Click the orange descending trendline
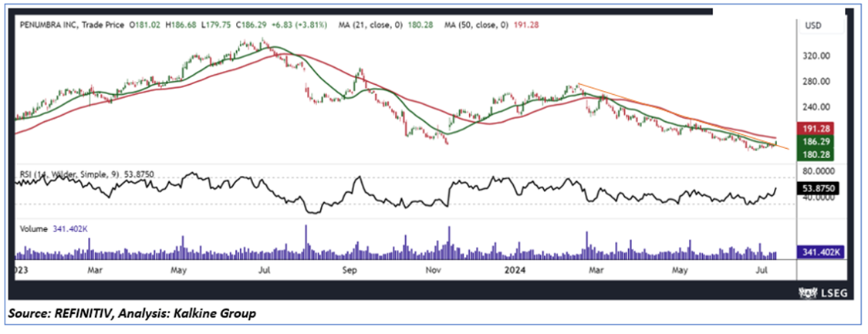 tap(682, 116)
